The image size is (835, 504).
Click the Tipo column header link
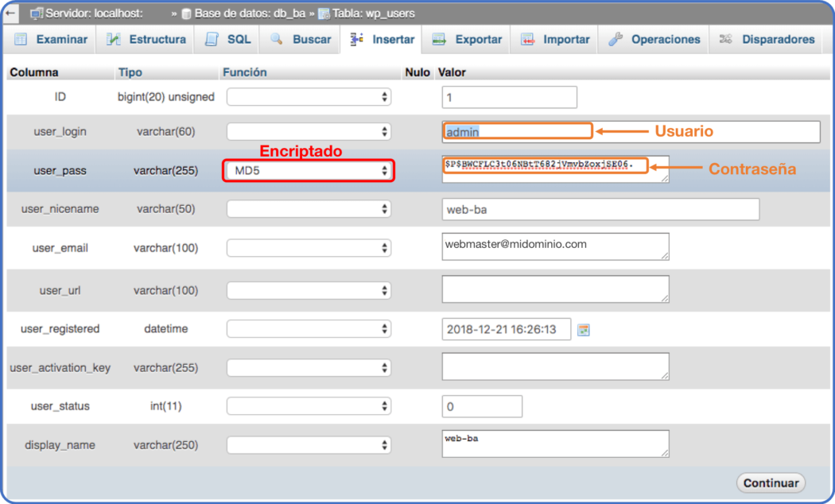pos(130,72)
